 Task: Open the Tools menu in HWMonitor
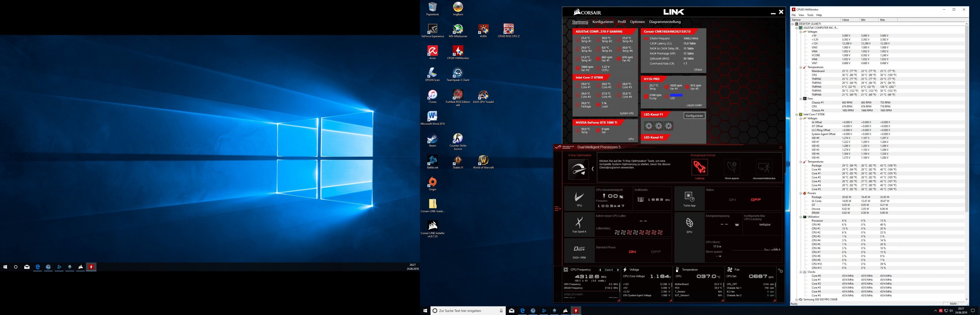point(810,15)
